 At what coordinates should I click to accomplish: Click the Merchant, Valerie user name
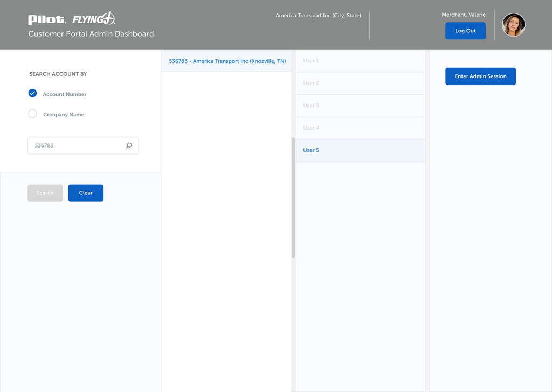click(463, 15)
